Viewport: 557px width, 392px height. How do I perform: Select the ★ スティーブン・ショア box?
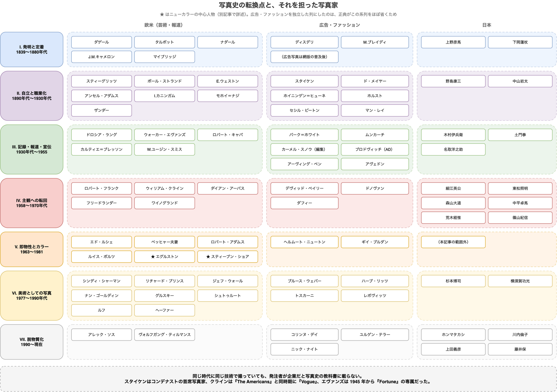[x=228, y=256]
